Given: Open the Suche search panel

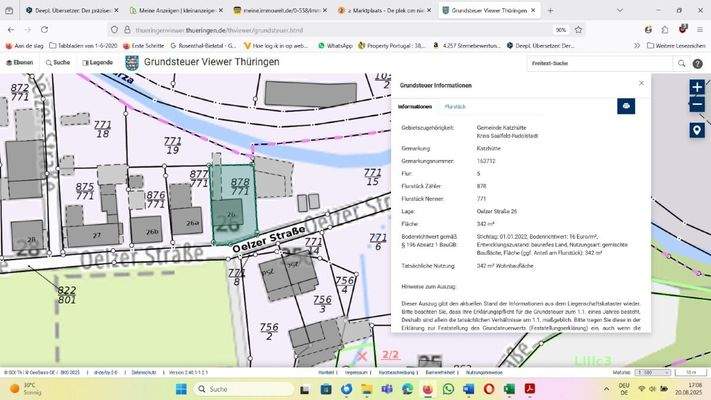Looking at the screenshot, I should [58, 62].
